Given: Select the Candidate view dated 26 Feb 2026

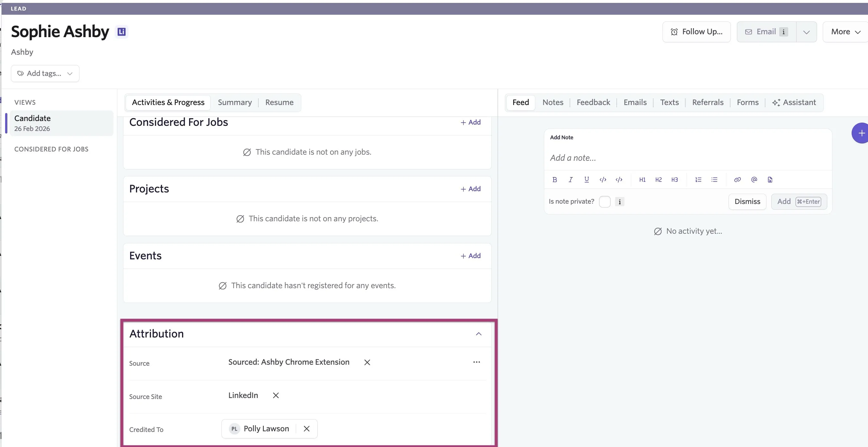Looking at the screenshot, I should click(61, 123).
